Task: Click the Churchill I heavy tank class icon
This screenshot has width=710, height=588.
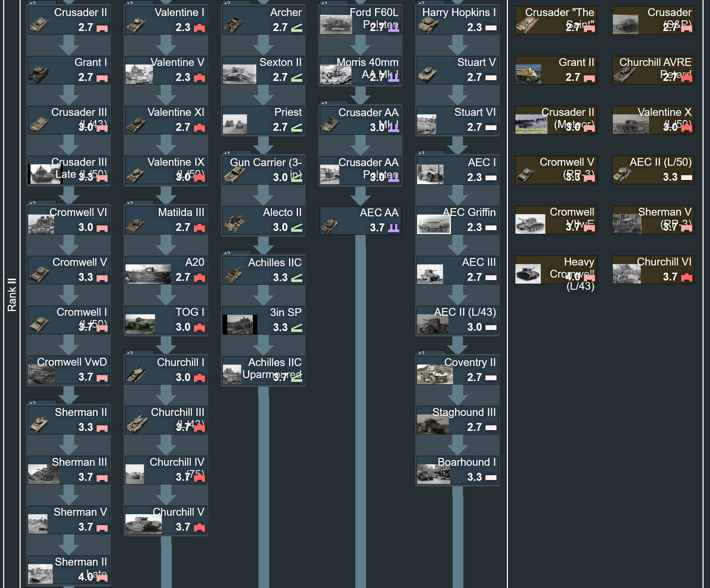Action: coord(199,378)
